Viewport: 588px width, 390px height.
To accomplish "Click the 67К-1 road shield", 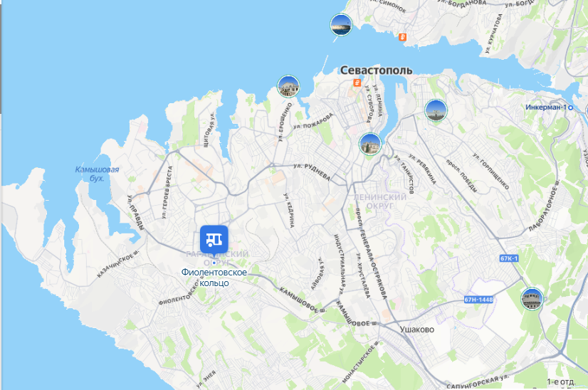I will 509,258.
